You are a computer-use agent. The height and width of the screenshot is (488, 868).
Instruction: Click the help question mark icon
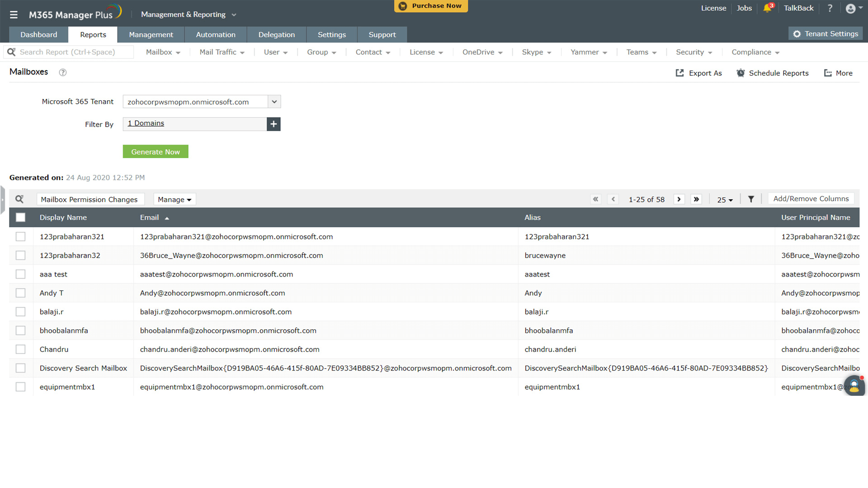pyautogui.click(x=830, y=8)
